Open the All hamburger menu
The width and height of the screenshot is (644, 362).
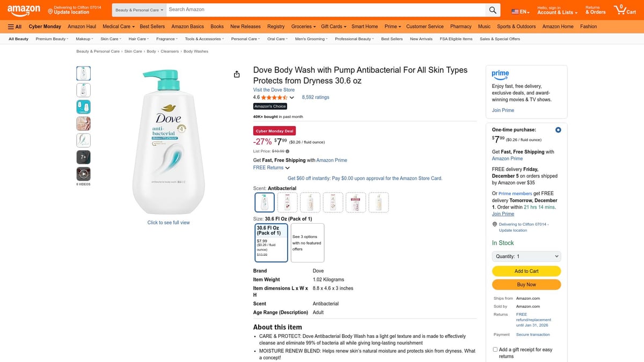click(14, 26)
